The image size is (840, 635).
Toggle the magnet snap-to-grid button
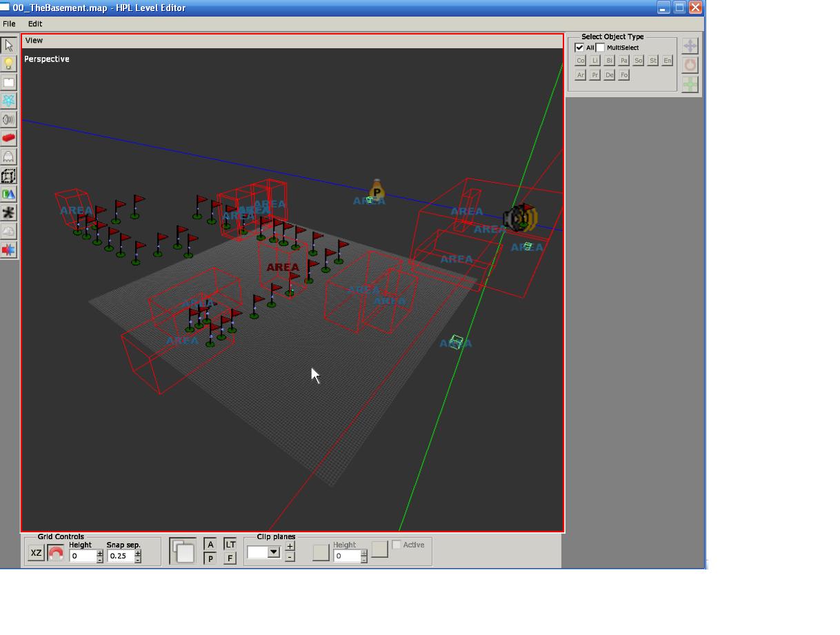click(56, 553)
